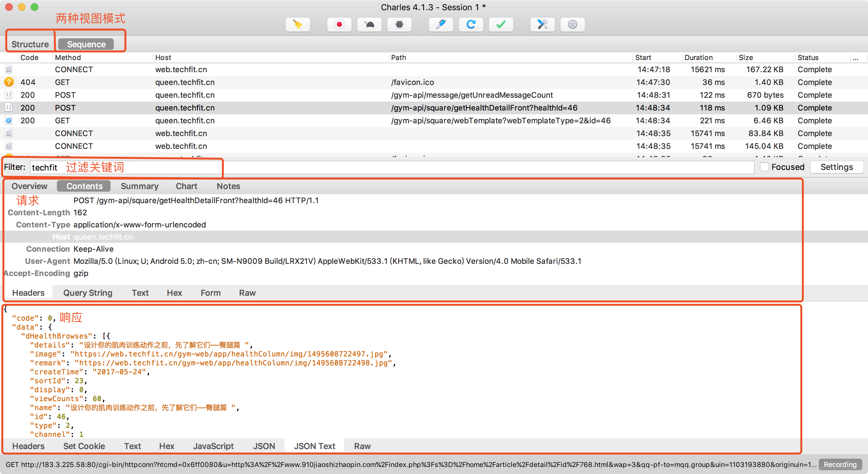The image size is (868, 474).
Task: Open the Summary tab
Action: click(x=139, y=186)
